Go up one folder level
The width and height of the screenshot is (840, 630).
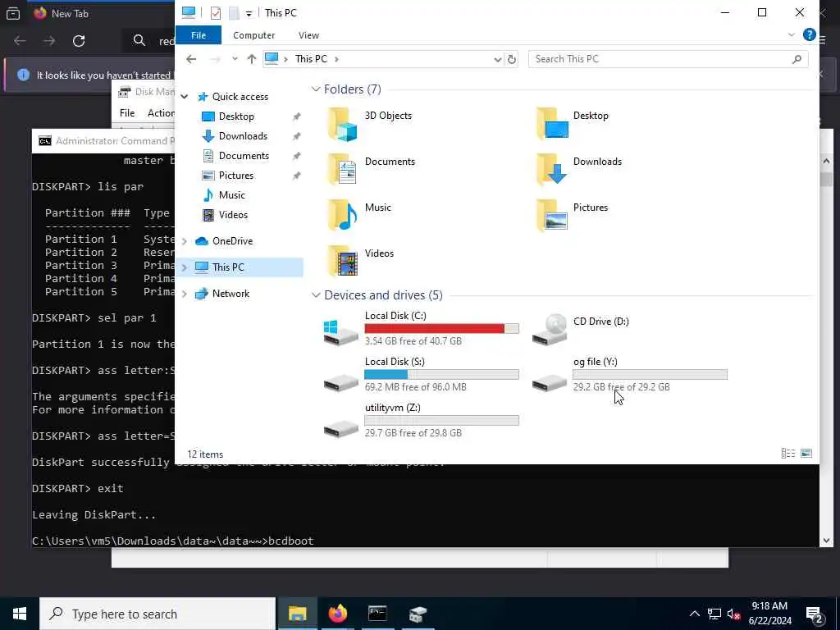251,59
